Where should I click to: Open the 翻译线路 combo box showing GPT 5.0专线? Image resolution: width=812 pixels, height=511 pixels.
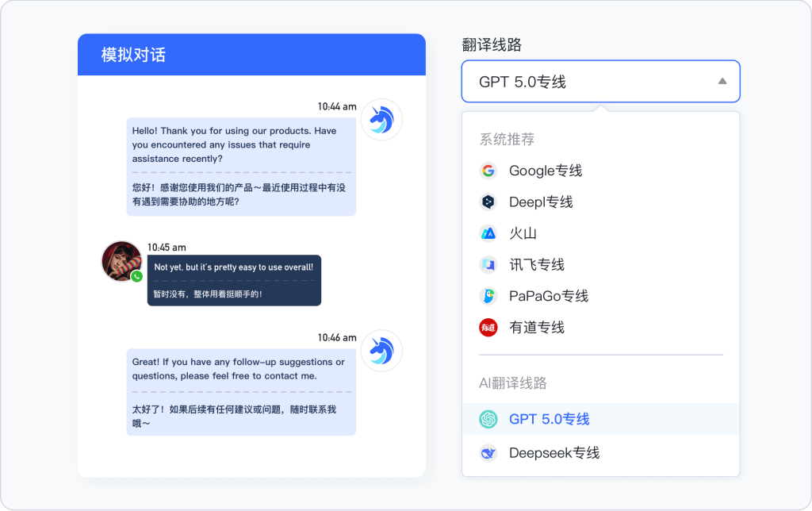point(587,82)
